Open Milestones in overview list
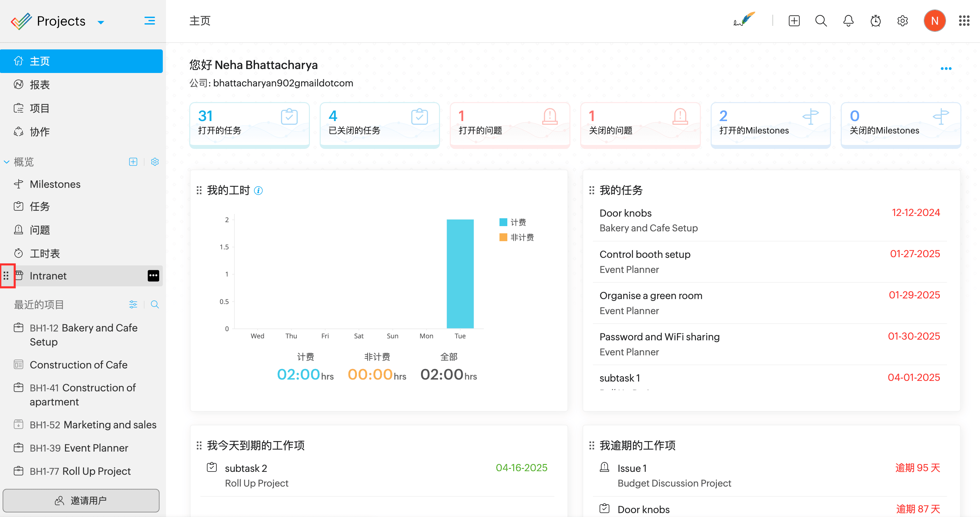The image size is (980, 517). click(x=55, y=184)
